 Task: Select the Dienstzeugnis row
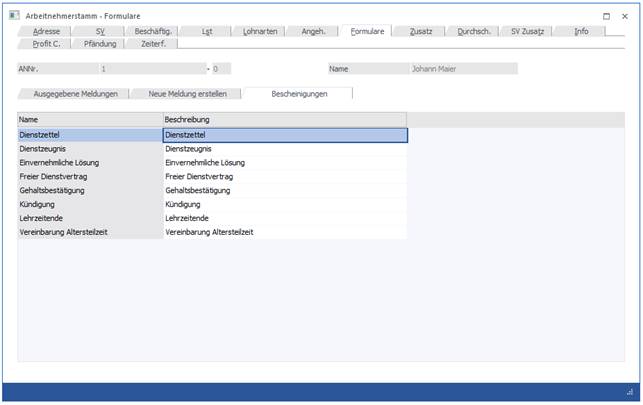point(90,148)
